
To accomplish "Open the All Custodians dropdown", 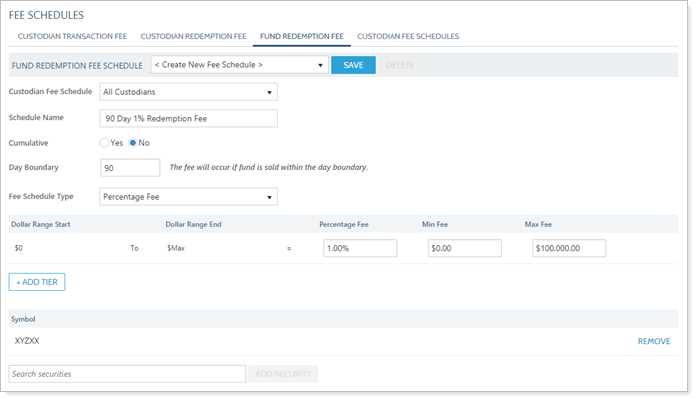I will [x=189, y=92].
